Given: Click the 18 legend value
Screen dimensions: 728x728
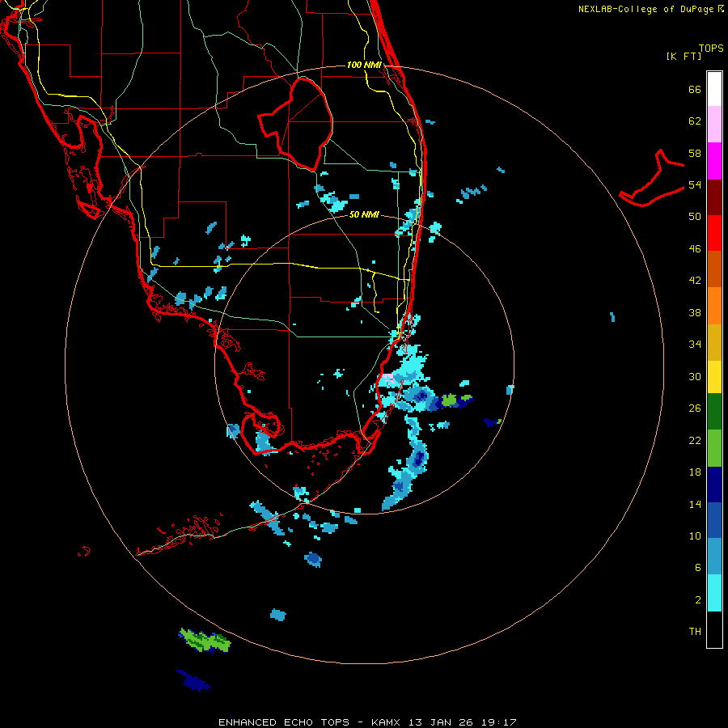Looking at the screenshot, I should [695, 472].
